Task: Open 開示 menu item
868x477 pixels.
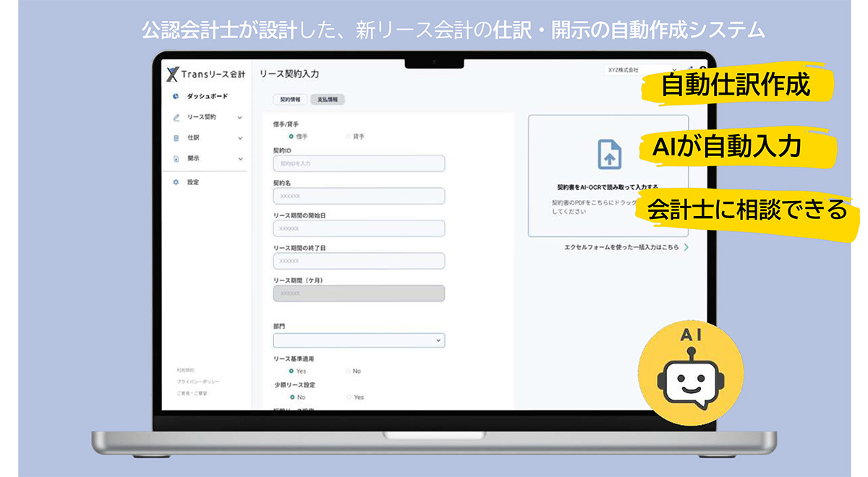Action: point(193,159)
